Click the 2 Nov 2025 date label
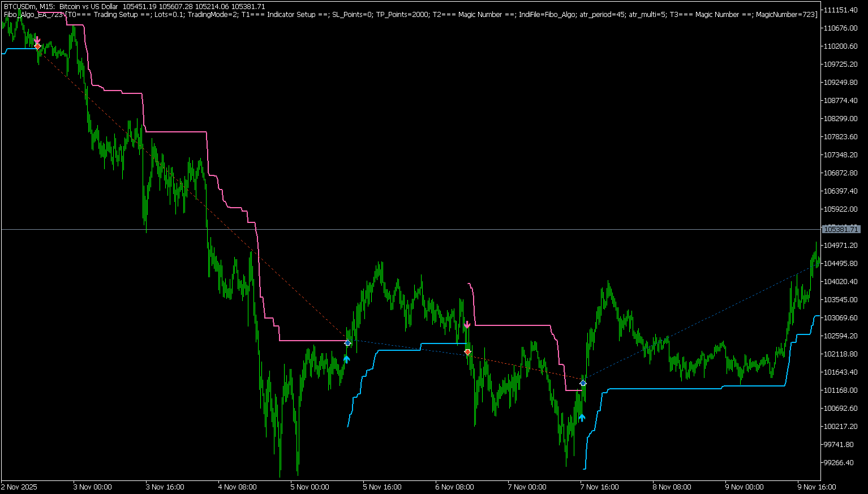Screen dimensions: 868x494 [x=20, y=487]
